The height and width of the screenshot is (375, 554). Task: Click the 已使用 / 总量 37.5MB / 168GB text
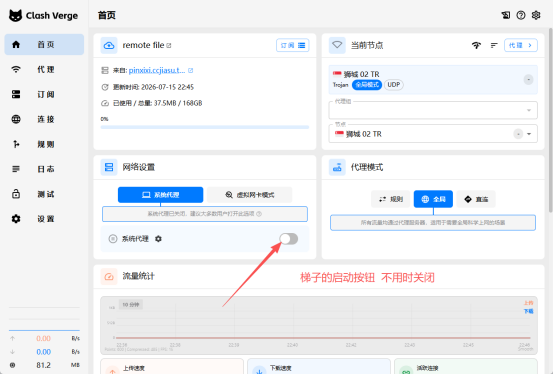(157, 103)
